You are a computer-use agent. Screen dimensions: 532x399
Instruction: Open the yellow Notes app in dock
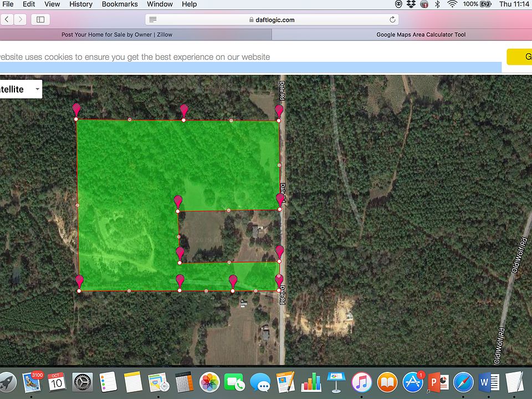[133, 382]
